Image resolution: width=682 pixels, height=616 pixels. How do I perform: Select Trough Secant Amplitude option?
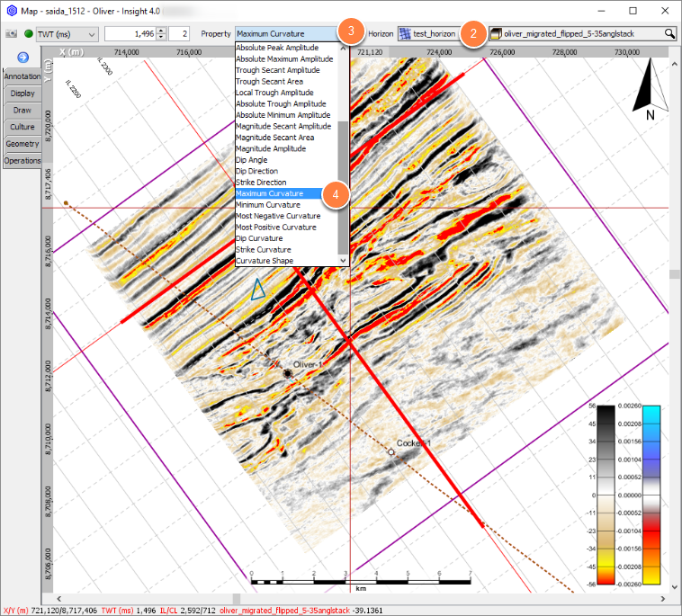[286, 70]
